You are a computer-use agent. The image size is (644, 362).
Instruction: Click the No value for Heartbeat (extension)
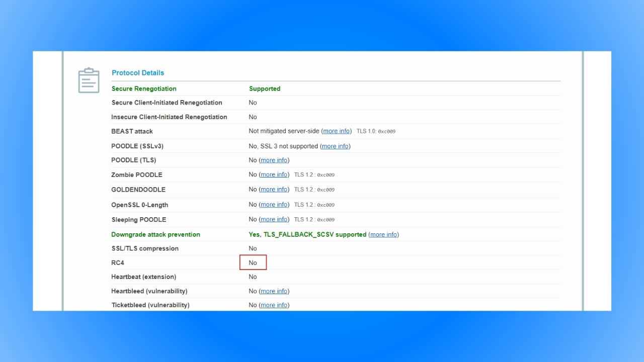point(253,277)
